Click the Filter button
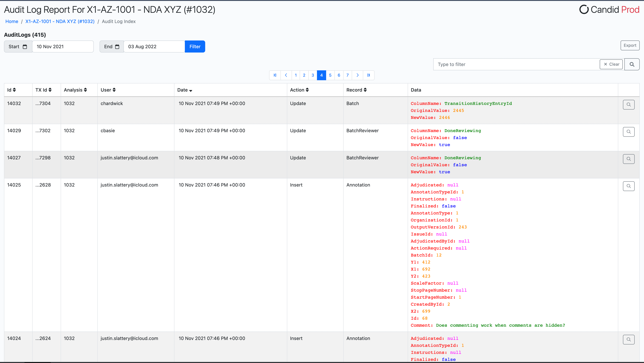Image resolution: width=644 pixels, height=363 pixels. (x=195, y=46)
